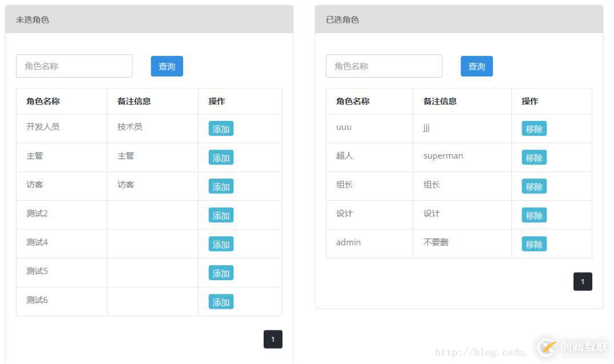Click the 添加 button for 测试5
The image size is (614, 364).
[221, 273]
